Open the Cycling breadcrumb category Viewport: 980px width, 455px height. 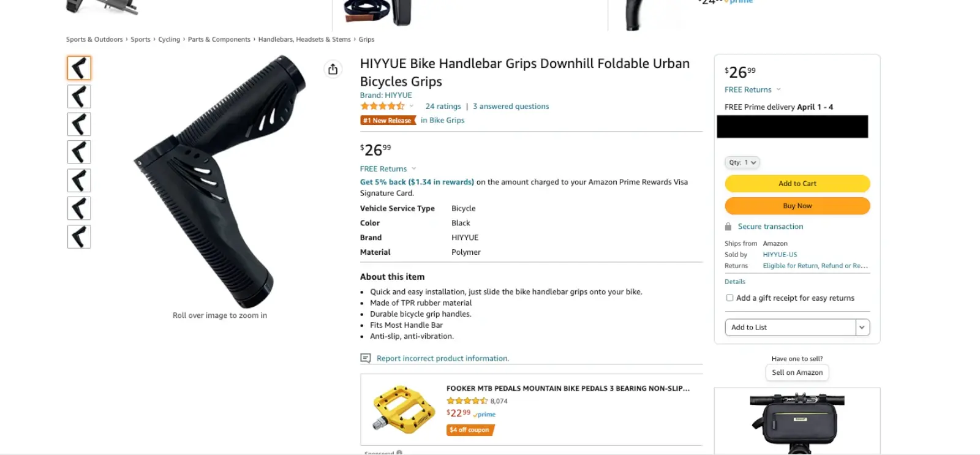click(169, 39)
